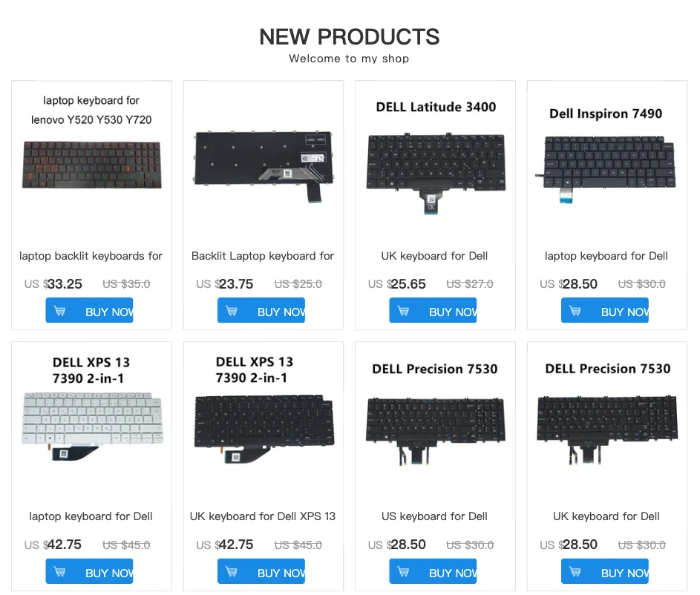Open the keyboard back-side product photo

(x=264, y=166)
